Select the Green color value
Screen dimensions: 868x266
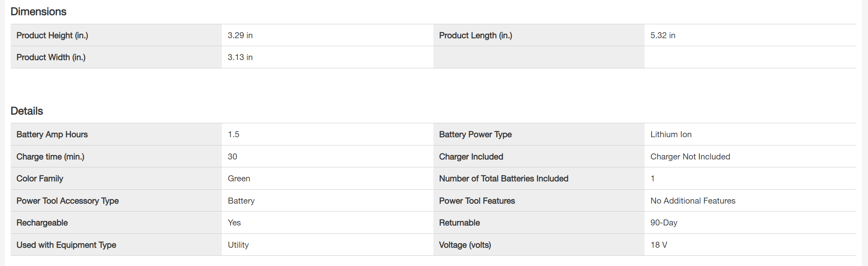239,179
